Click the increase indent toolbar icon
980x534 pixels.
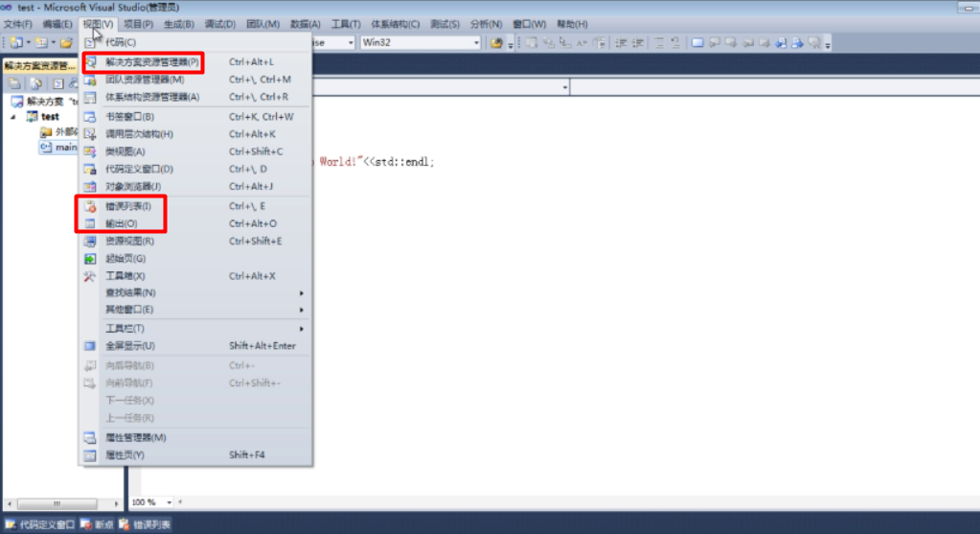637,42
